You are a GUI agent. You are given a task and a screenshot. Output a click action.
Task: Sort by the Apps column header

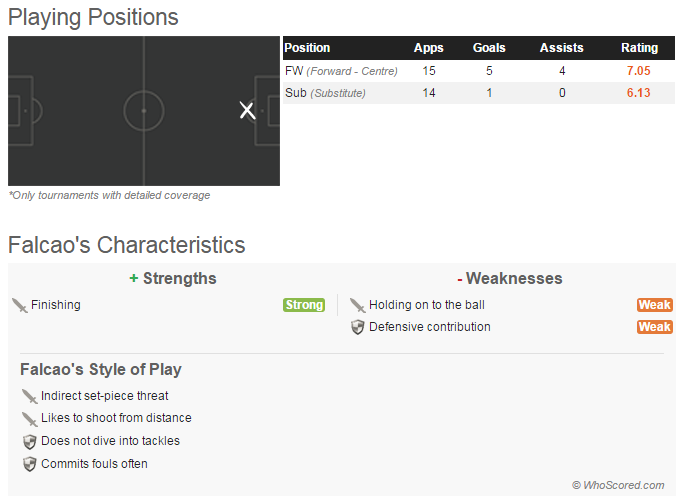(x=429, y=48)
